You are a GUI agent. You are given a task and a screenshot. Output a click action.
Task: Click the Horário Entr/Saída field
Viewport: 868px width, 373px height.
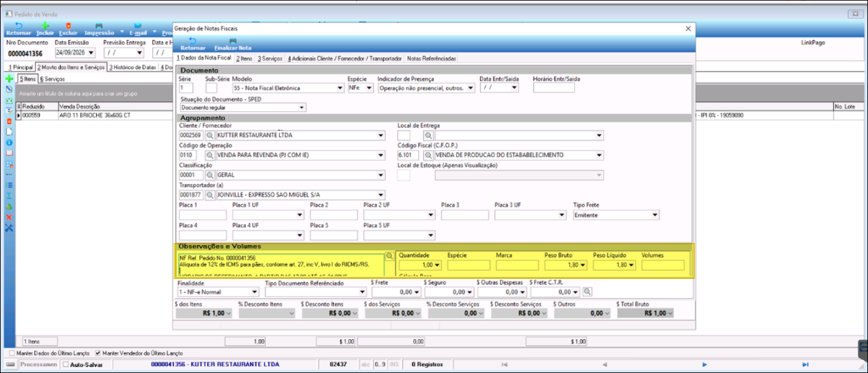pyautogui.click(x=554, y=88)
